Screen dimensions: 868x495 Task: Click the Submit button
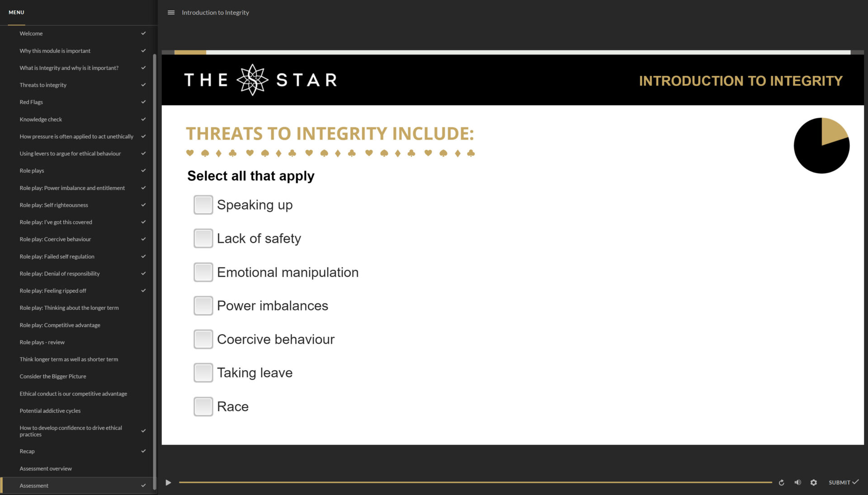(843, 482)
